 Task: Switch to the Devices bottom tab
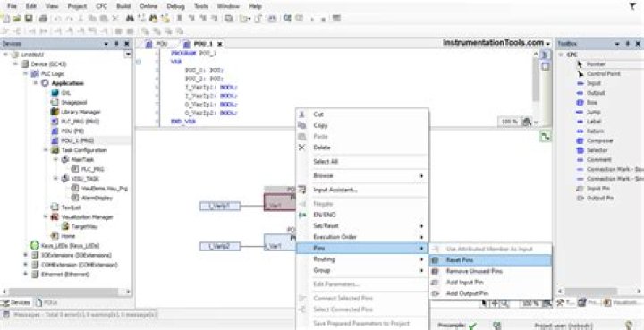click(x=16, y=302)
